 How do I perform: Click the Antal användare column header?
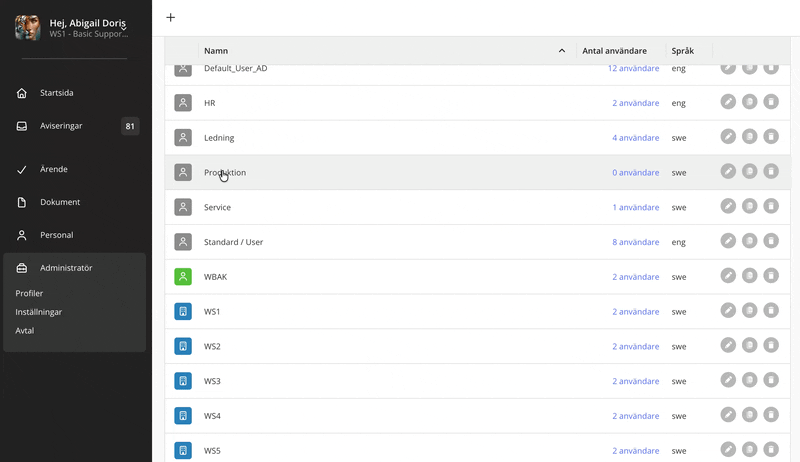621,50
